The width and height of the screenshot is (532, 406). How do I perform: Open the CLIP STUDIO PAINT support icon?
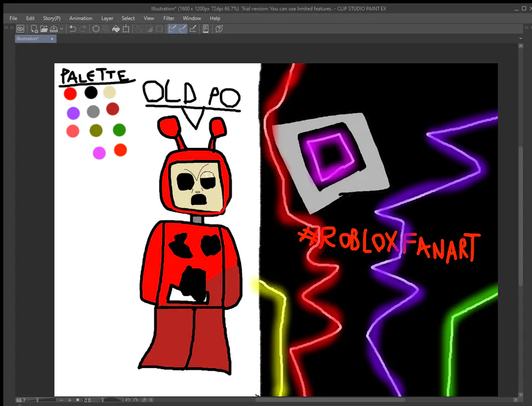tap(219, 29)
